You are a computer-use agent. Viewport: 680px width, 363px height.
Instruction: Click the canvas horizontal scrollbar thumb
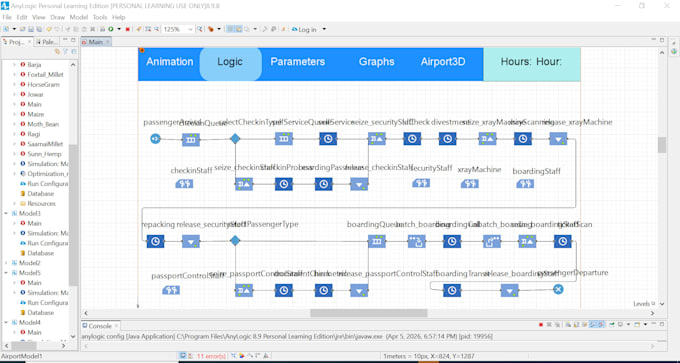tap(369, 313)
